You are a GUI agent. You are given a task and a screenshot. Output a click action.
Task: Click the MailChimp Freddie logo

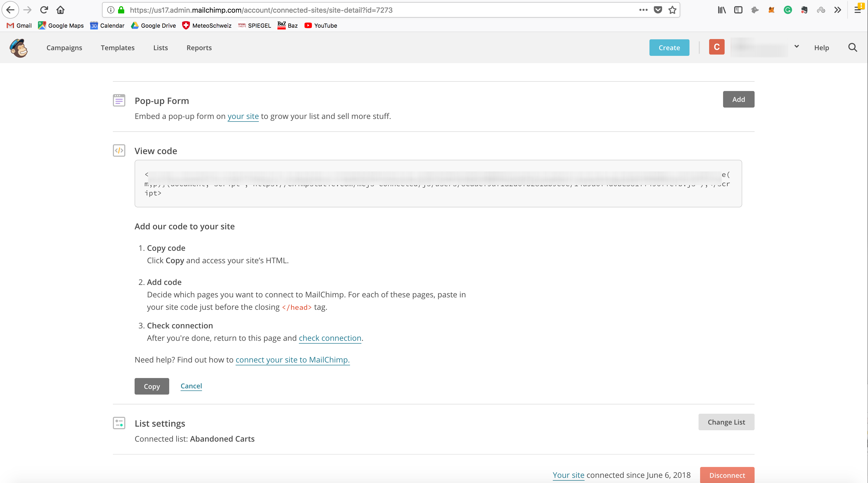[19, 48]
